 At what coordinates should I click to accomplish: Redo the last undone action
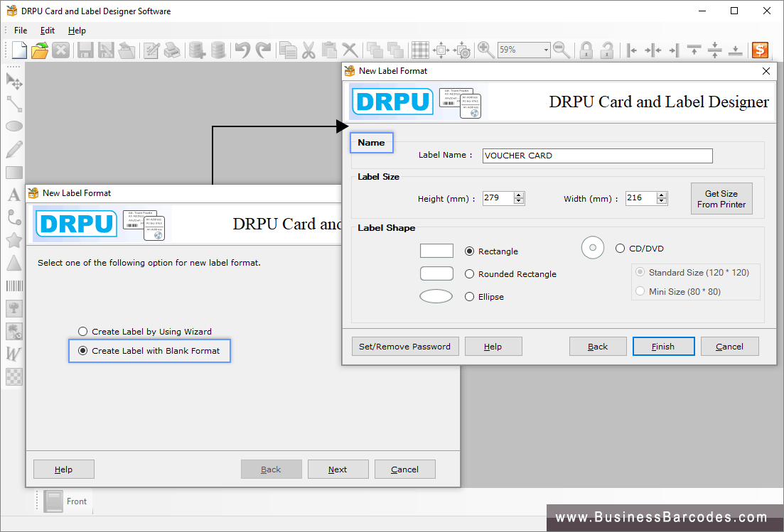263,50
